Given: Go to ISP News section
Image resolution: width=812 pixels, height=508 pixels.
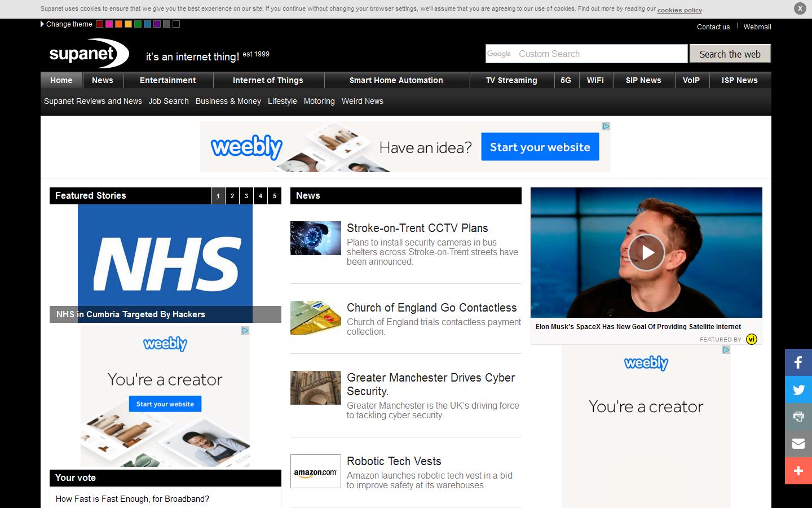Looking at the screenshot, I should click(740, 80).
